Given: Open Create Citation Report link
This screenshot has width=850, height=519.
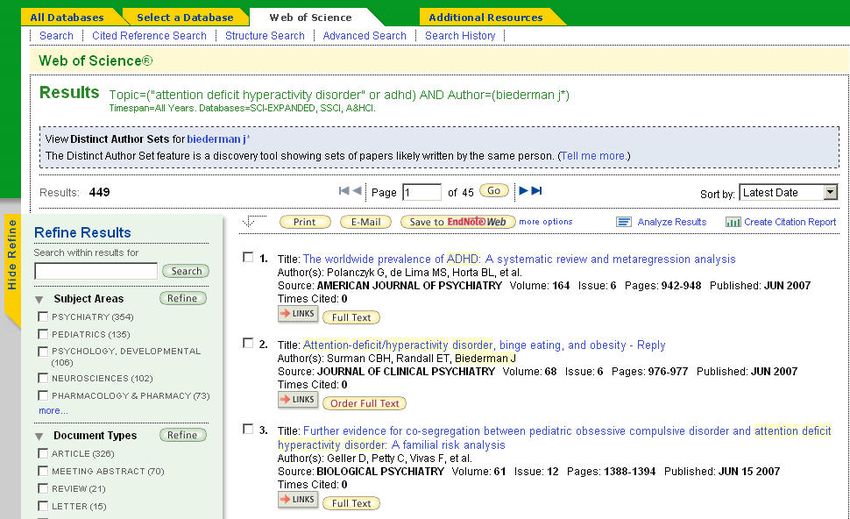Looking at the screenshot, I should coord(790,222).
